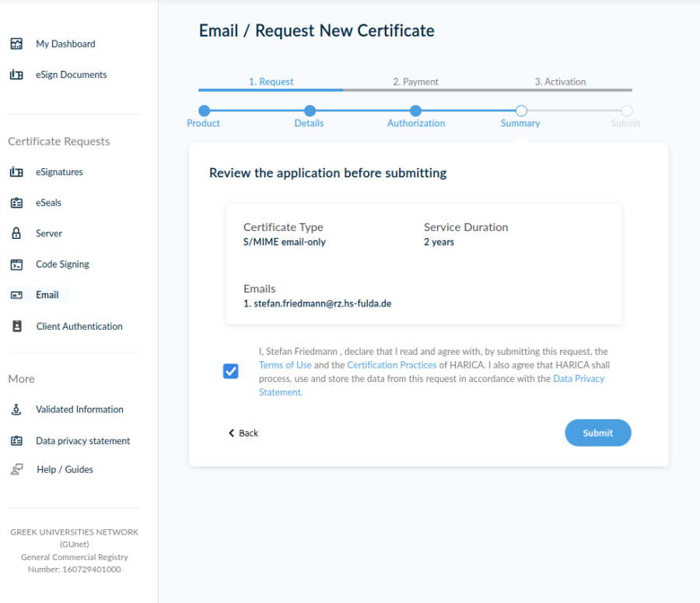The height and width of the screenshot is (603, 700).
Task: Open the Terms of Use link
Action: point(285,365)
